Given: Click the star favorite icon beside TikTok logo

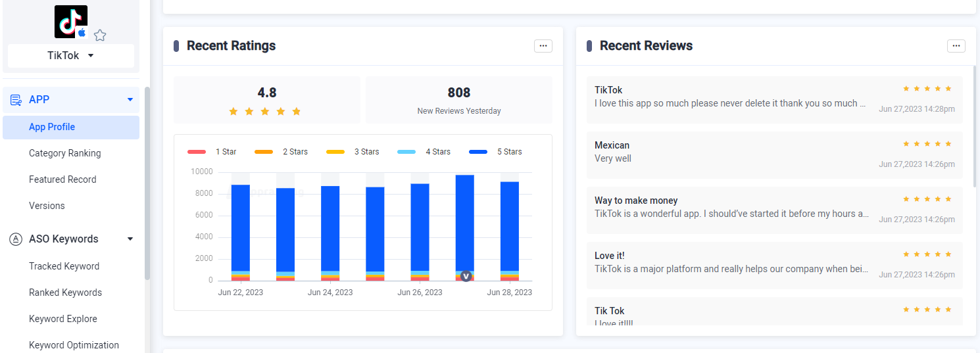Looking at the screenshot, I should pyautogui.click(x=100, y=35).
